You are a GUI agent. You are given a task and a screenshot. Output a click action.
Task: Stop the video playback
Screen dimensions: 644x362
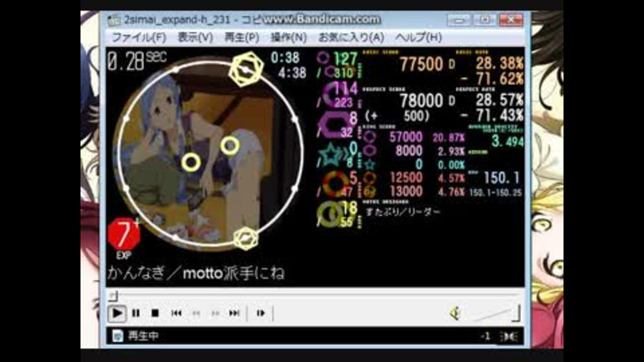pyautogui.click(x=155, y=313)
